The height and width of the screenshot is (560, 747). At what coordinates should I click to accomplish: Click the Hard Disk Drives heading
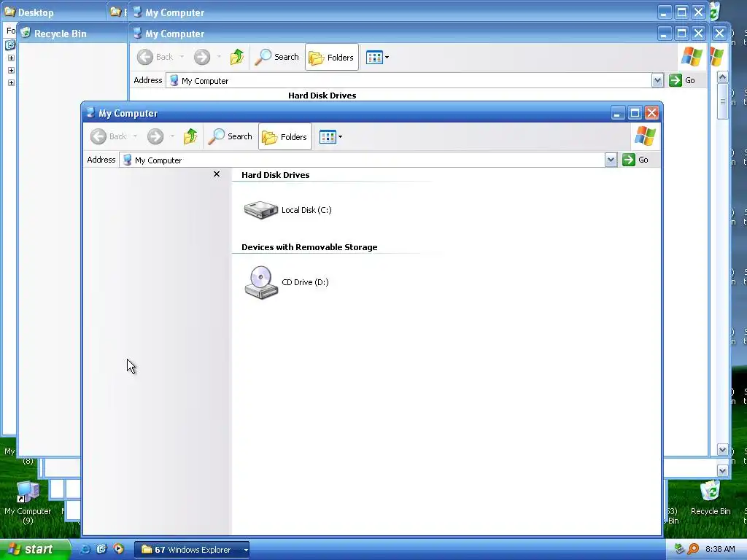point(275,175)
